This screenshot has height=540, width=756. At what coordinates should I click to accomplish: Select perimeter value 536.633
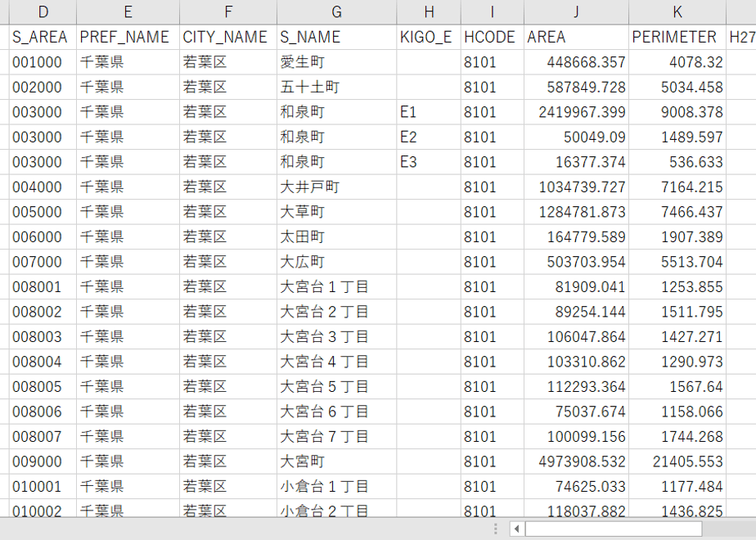[677, 162]
